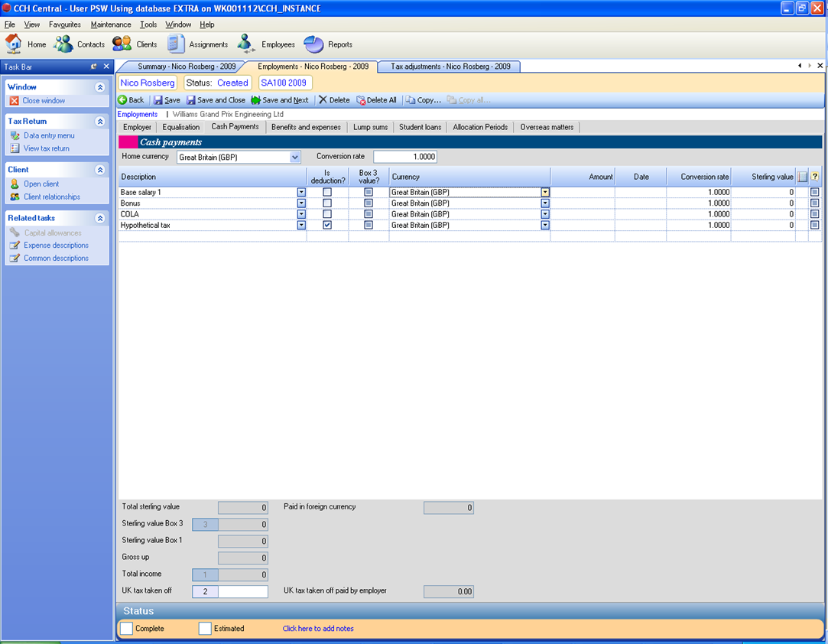828x644 pixels.
Task: Open description dropdown for Bonus
Action: click(301, 203)
